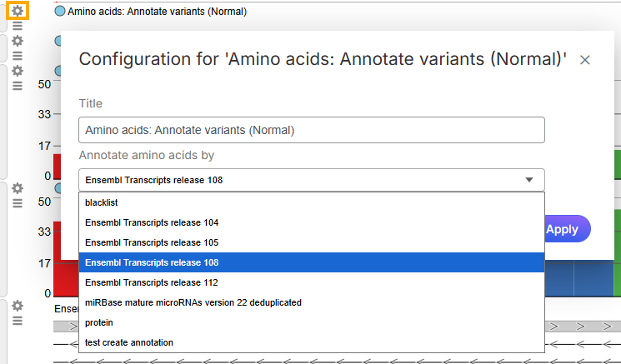The image size is (621, 364).
Task: Click the orange-highlighted settings gear icon
Action: 17,12
